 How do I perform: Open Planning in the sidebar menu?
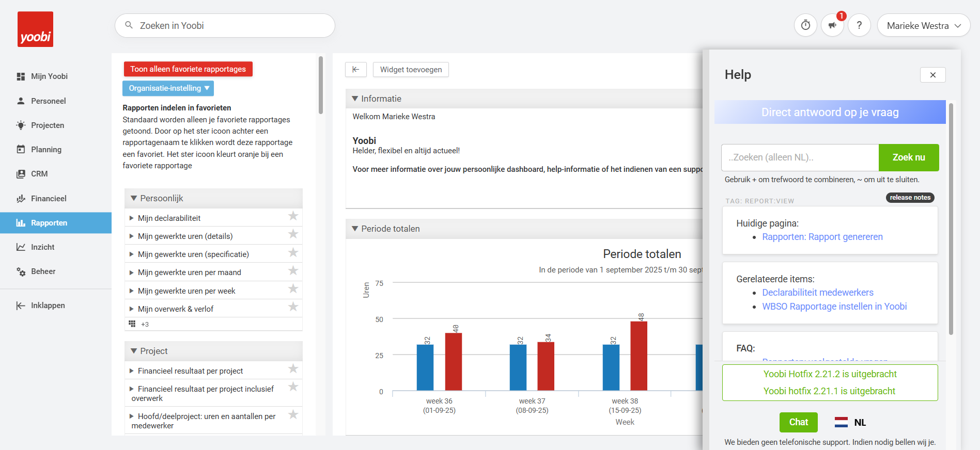coord(46,150)
